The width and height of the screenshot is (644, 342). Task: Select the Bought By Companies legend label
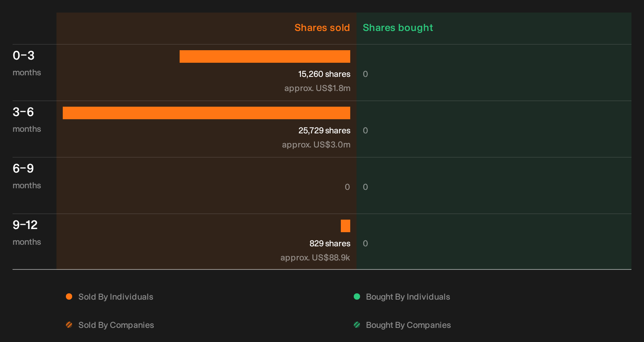click(408, 325)
